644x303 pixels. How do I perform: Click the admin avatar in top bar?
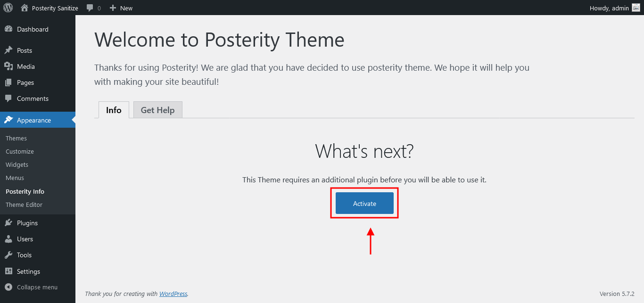click(636, 8)
